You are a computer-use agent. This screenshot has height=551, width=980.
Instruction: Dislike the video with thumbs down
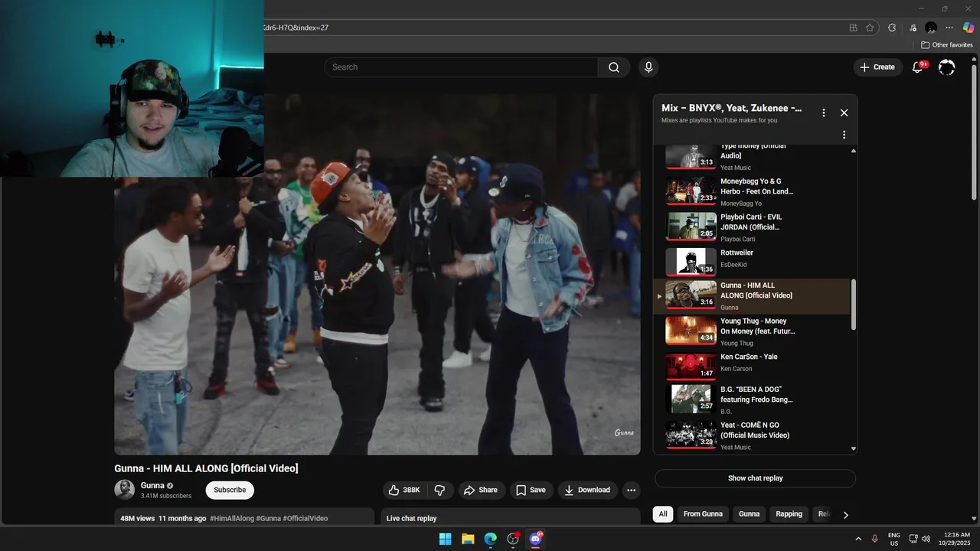(x=439, y=490)
